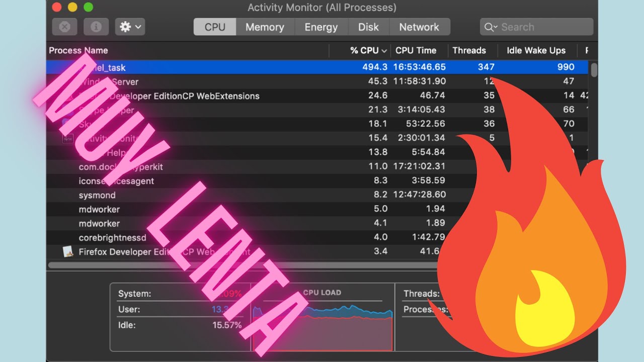Click the yellow minimize window button
Viewport: 644px width, 362px height.
(x=72, y=7)
